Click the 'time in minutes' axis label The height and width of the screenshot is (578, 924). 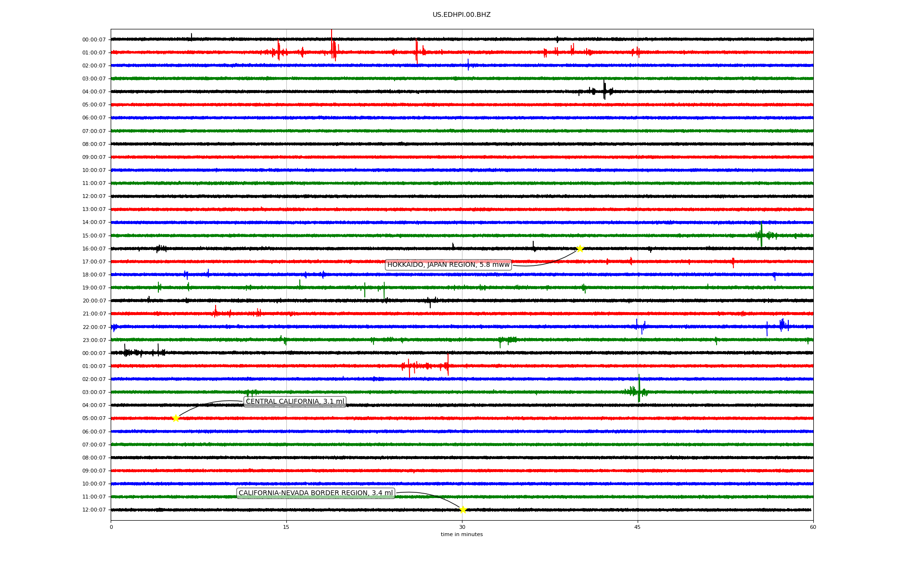(462, 535)
